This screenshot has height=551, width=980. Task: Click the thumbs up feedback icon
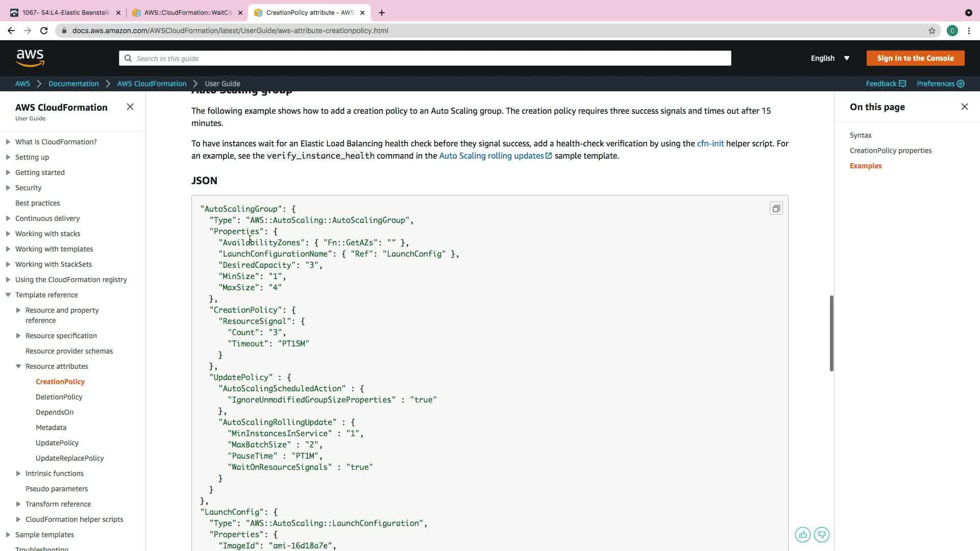802,535
